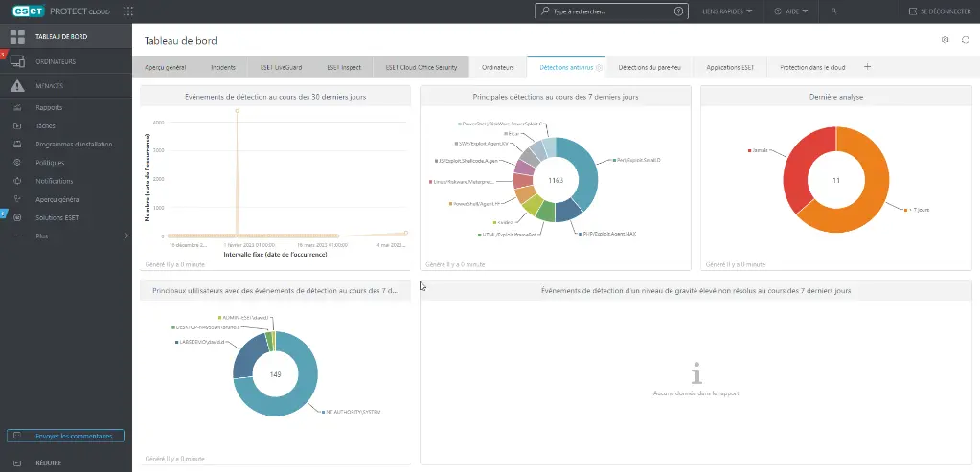This screenshot has width=980, height=472.
Task: Switch to ESET Cloud Office Security tab
Action: (422, 67)
